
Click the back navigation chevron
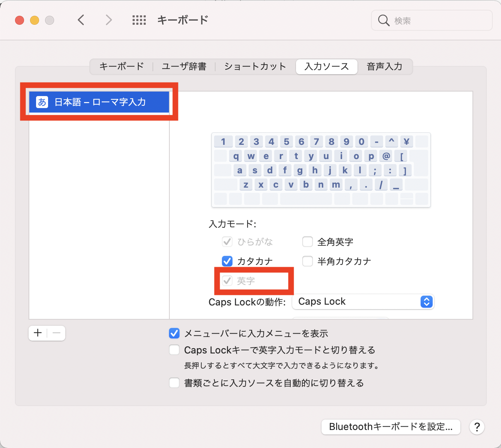point(81,20)
